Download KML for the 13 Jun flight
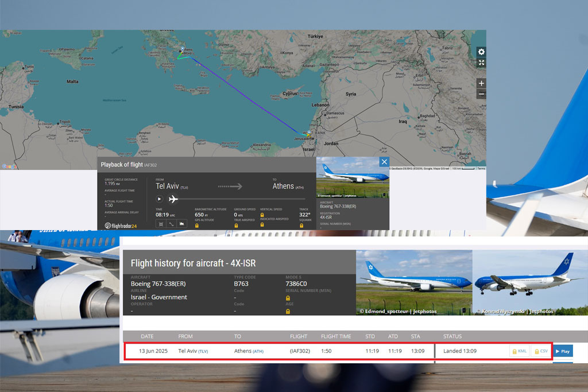Image resolution: width=588 pixels, height=392 pixels. tap(520, 351)
